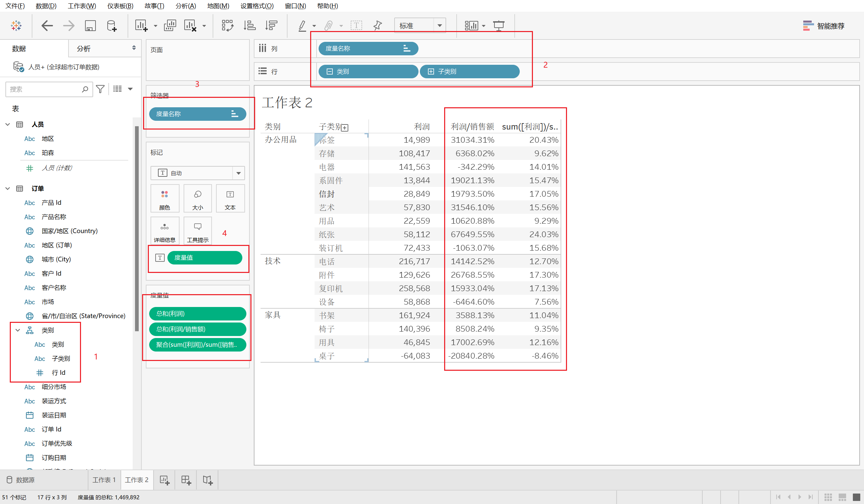Switch to the 工作表 1 tab
This screenshot has height=504, width=864.
tap(104, 480)
